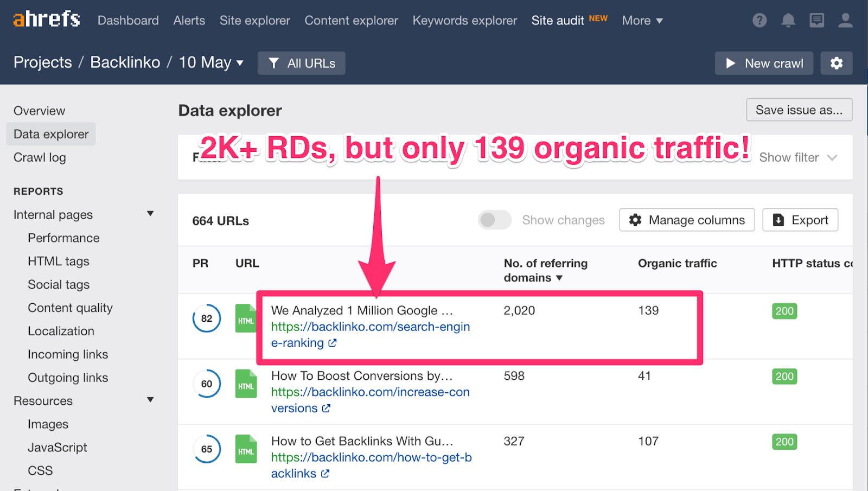The image size is (868, 491).
Task: Open Crawl log in sidebar
Action: [40, 157]
